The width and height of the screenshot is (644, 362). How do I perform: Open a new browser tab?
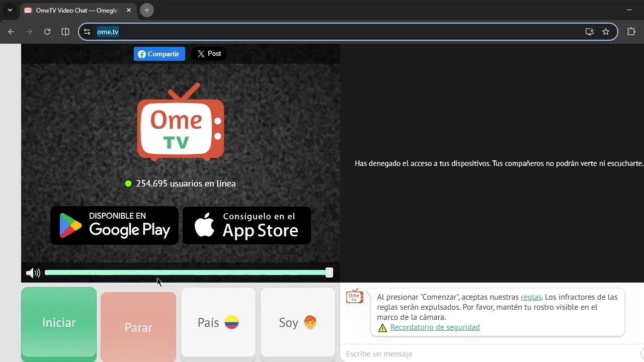[147, 10]
